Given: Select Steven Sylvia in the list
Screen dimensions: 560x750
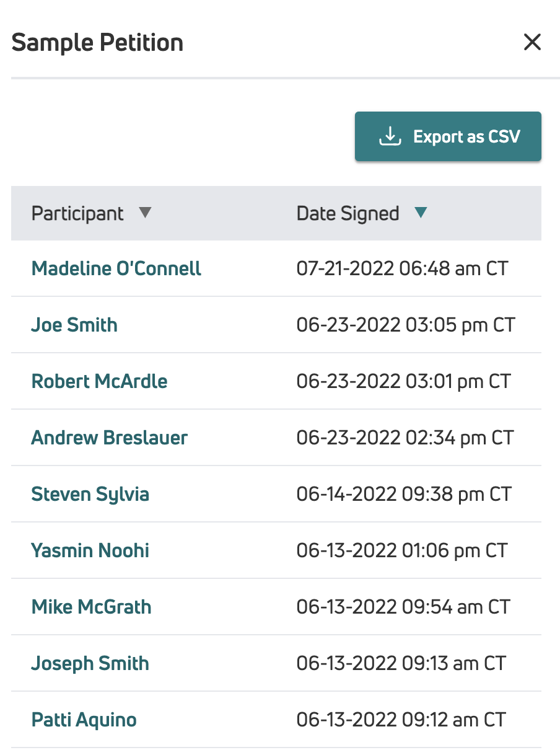Looking at the screenshot, I should [x=90, y=494].
